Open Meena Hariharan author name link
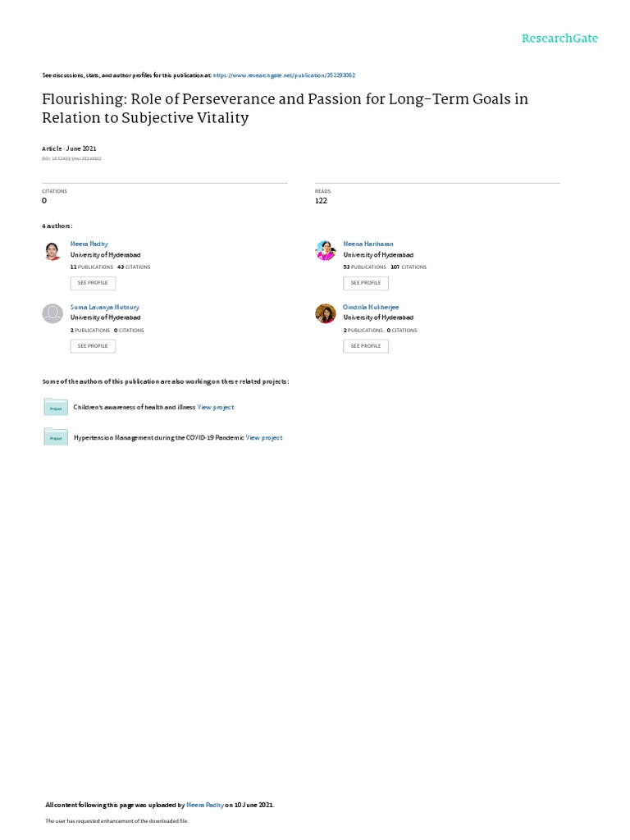The height and width of the screenshot is (840, 630). coord(368,244)
